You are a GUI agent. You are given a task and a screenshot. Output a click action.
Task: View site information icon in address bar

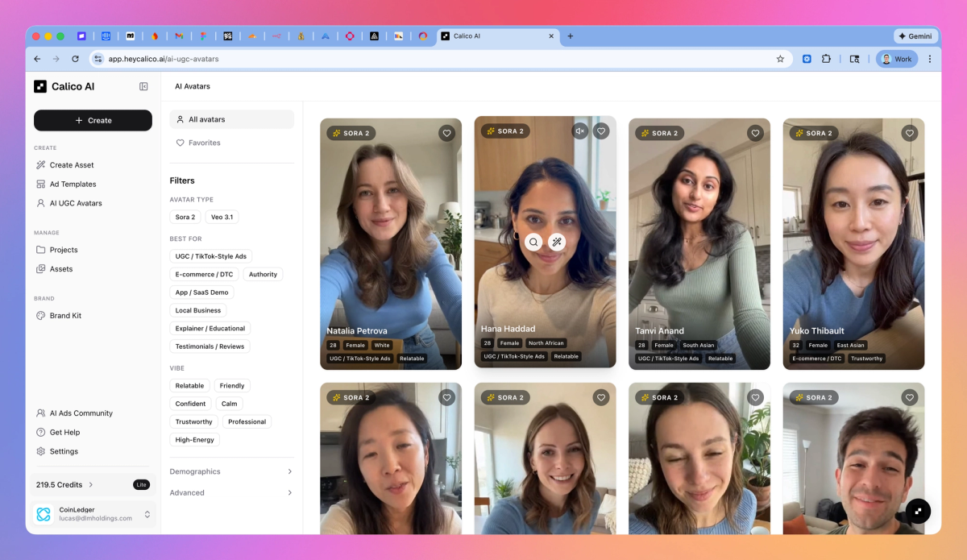(x=98, y=59)
